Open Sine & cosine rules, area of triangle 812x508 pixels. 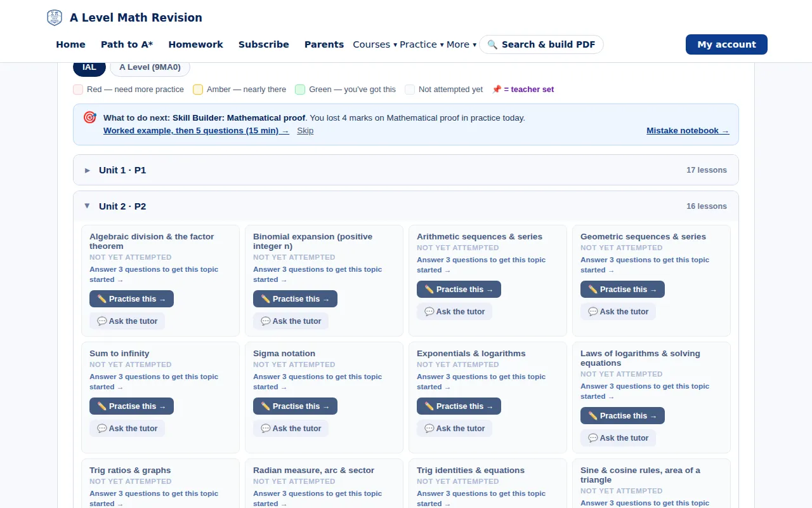click(x=640, y=475)
